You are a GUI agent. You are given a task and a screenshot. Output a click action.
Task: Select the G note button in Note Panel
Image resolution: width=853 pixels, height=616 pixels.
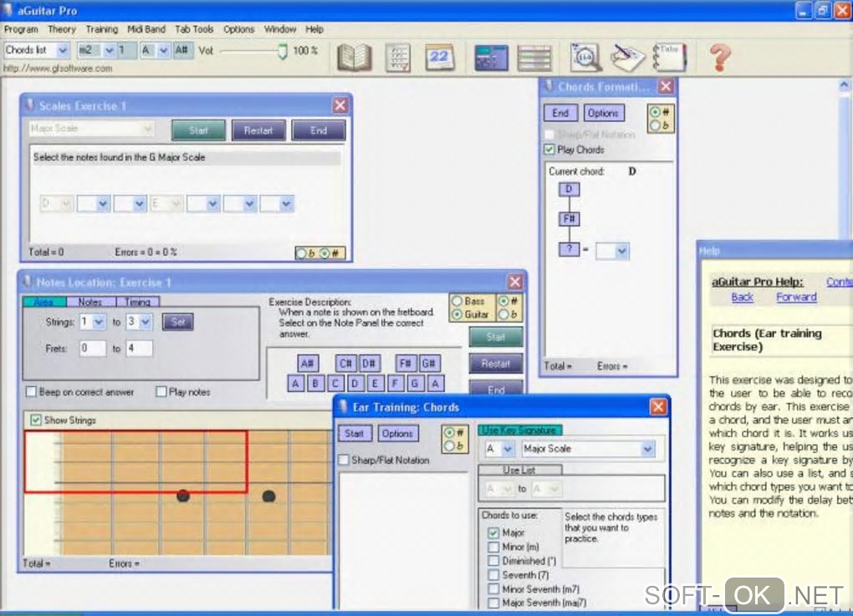(x=415, y=384)
